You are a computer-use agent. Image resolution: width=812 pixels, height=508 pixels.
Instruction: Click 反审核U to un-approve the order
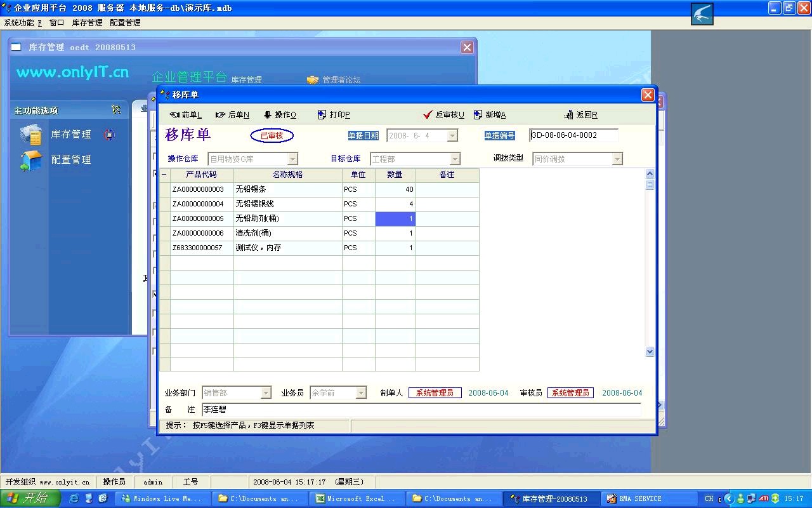point(444,115)
